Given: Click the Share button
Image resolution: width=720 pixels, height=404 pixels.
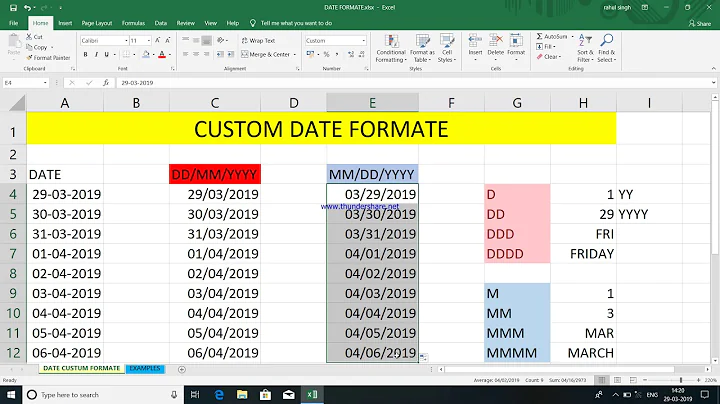Looking at the screenshot, I should click(700, 23).
